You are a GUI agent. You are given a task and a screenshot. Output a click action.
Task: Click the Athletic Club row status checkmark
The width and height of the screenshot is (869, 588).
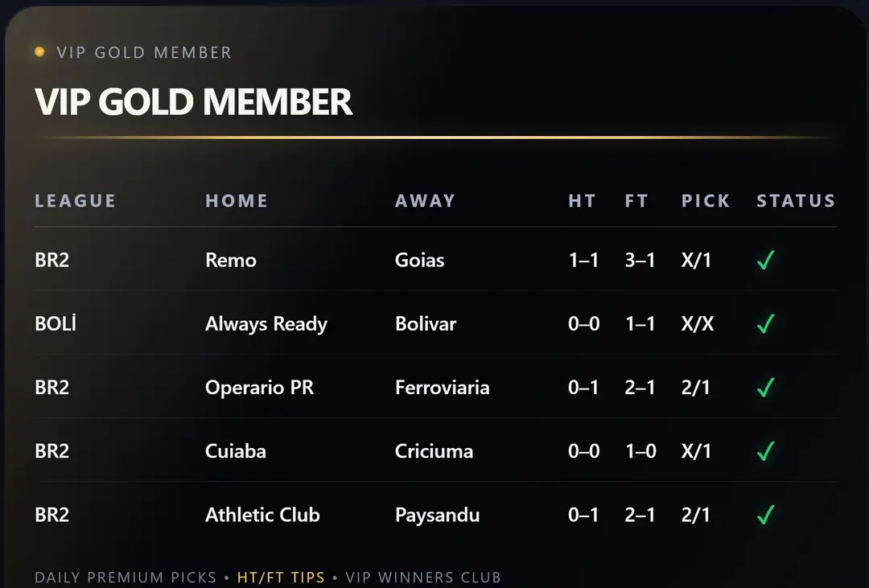click(x=765, y=515)
